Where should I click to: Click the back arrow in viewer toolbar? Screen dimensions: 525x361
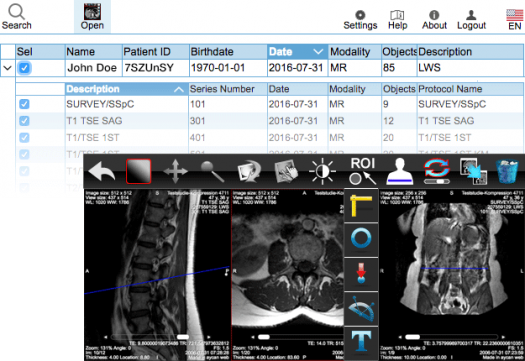(101, 171)
